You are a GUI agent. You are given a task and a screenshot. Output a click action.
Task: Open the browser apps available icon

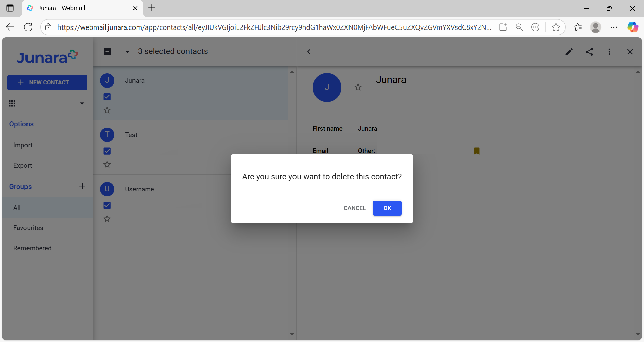(x=503, y=27)
